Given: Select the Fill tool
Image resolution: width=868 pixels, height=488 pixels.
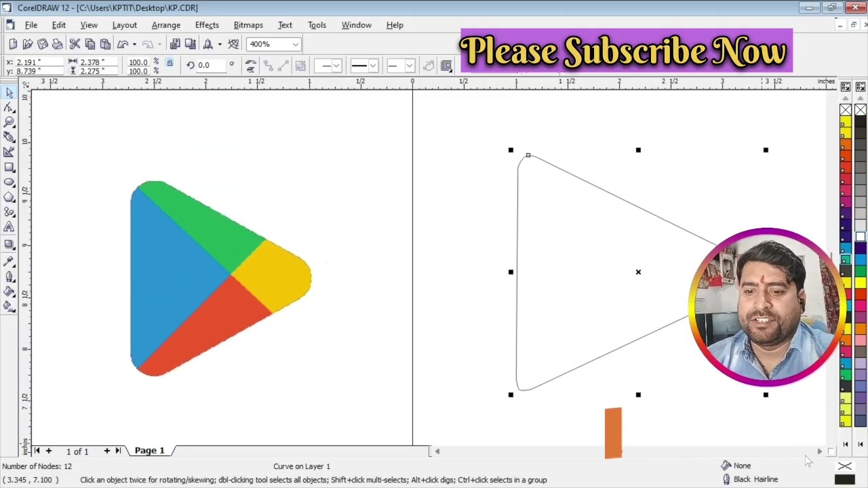Looking at the screenshot, I should click(9, 291).
